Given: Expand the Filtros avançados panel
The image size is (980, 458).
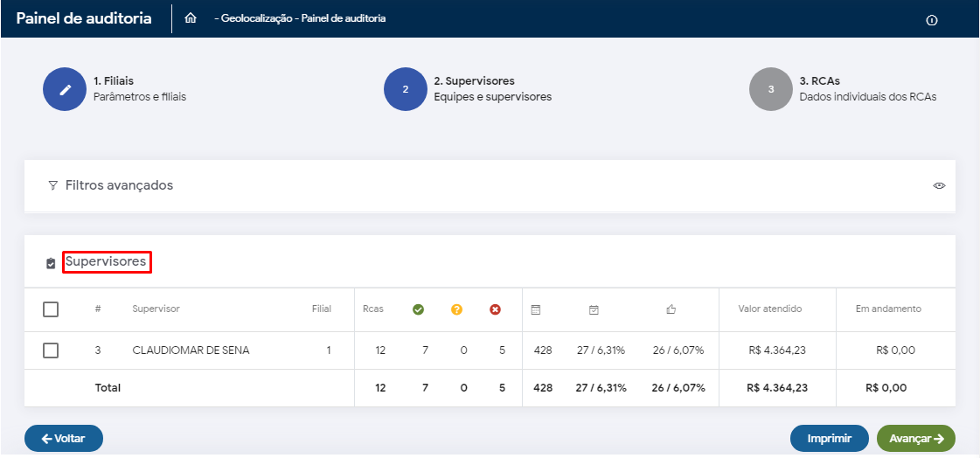Looking at the screenshot, I should [x=119, y=185].
